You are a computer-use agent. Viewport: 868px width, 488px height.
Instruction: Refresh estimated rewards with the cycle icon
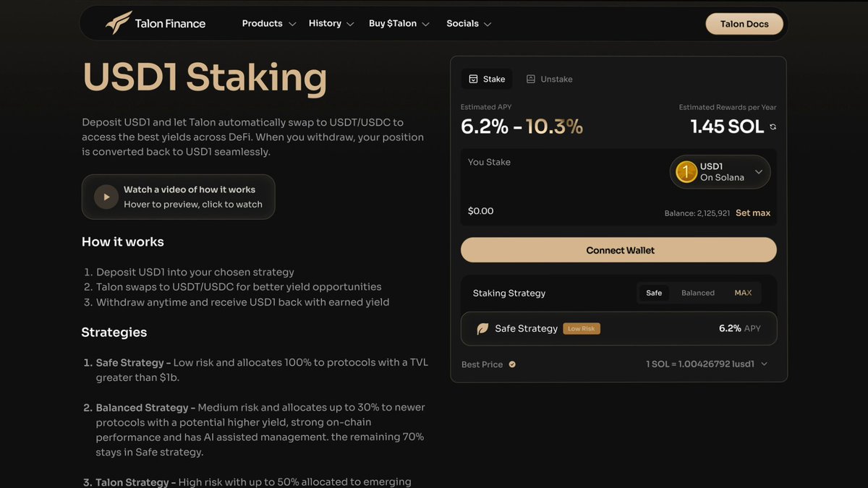click(x=773, y=127)
